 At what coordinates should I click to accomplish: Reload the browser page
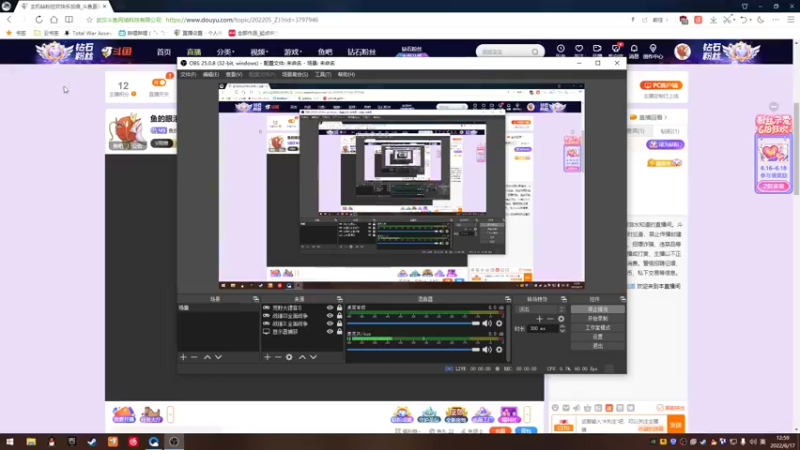click(39, 19)
